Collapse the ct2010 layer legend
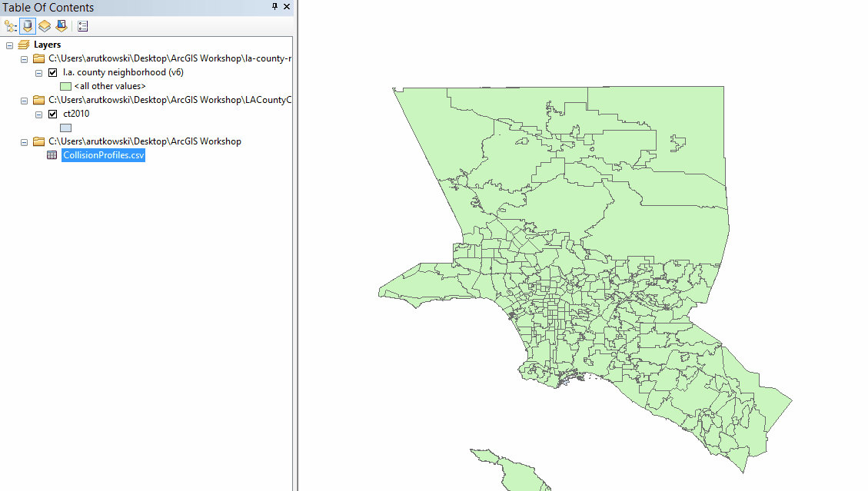The image size is (868, 491). tap(38, 114)
